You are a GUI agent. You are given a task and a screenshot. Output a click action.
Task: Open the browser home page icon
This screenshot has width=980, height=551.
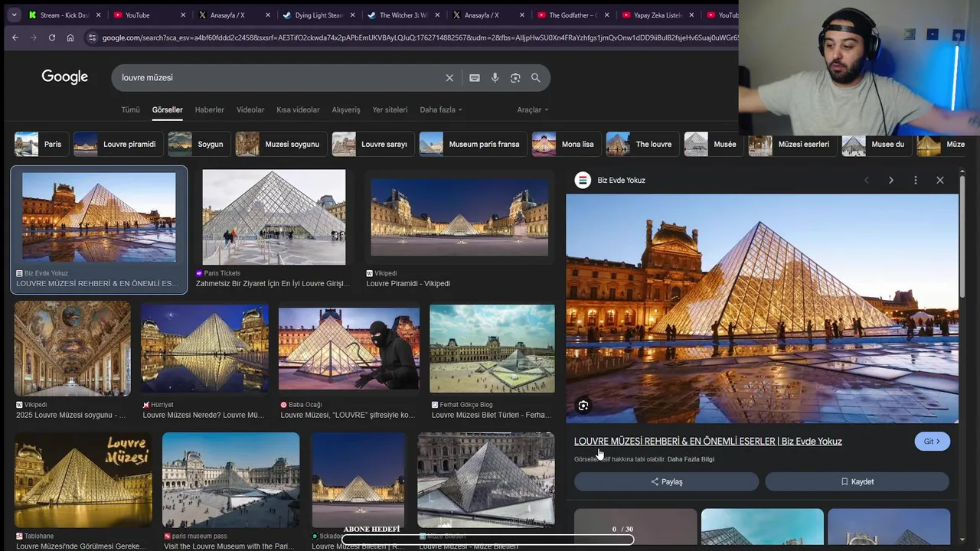coord(70,37)
